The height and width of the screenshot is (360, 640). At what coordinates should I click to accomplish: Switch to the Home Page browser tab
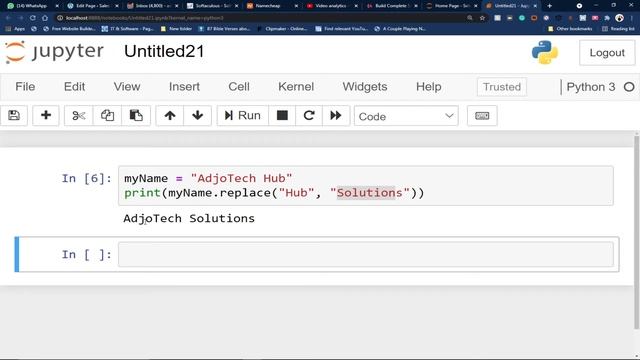451,6
